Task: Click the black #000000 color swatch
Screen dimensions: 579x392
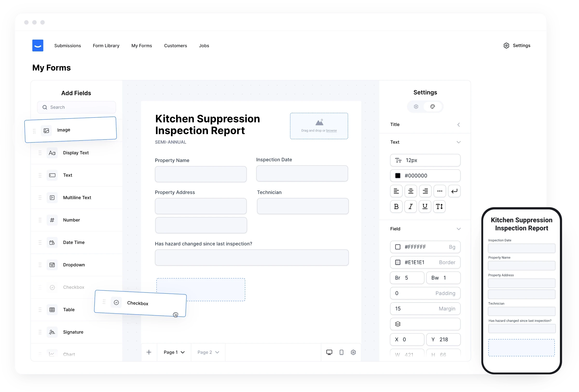Action: coord(398,176)
